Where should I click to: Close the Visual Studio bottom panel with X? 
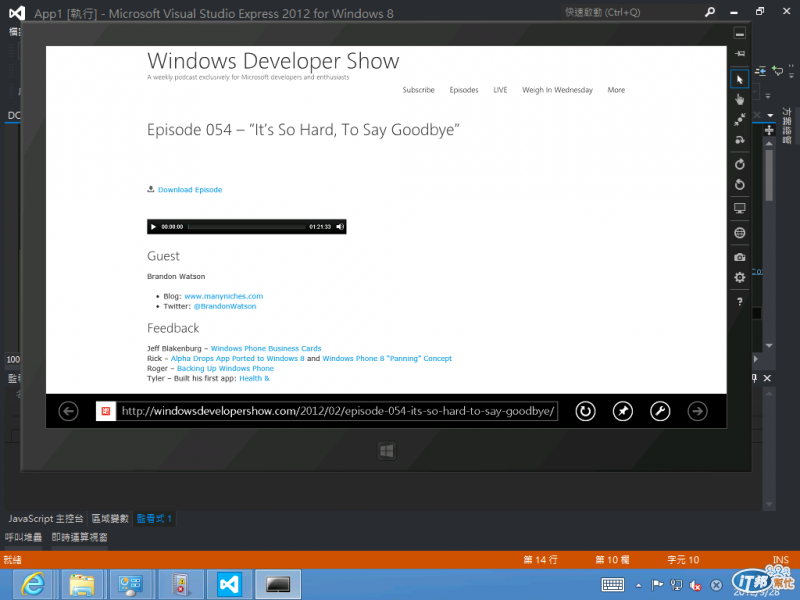click(767, 378)
